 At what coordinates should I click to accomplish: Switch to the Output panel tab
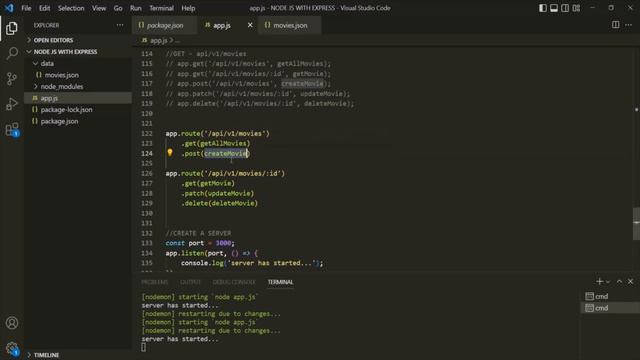tap(190, 282)
